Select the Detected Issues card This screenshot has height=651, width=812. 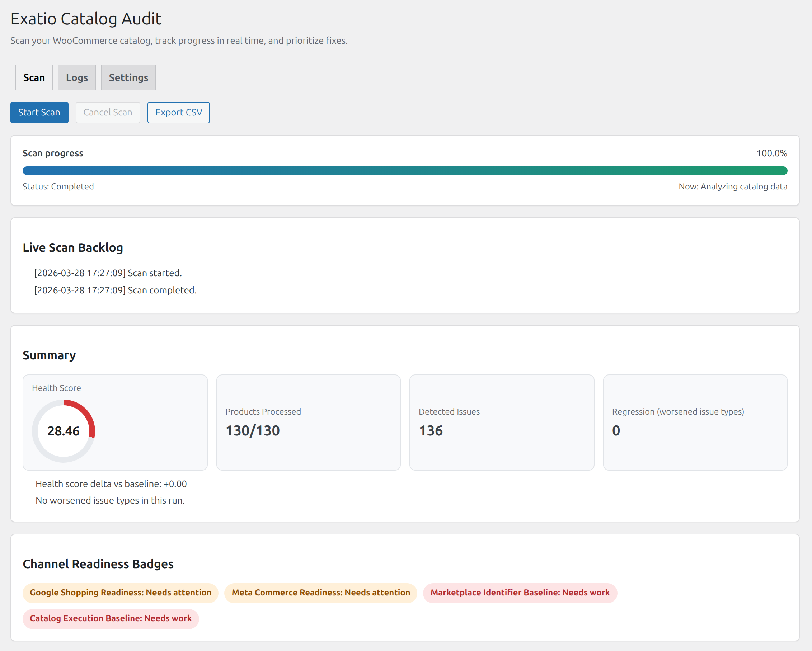click(x=502, y=422)
